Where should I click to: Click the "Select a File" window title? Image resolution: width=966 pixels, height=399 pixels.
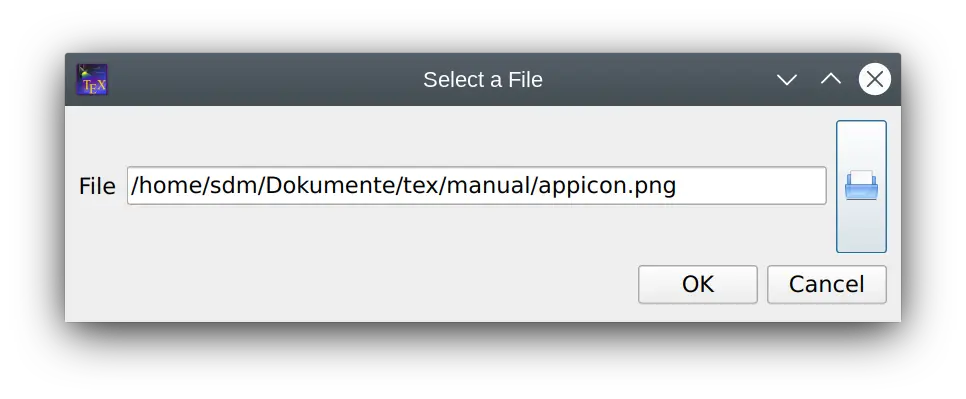(x=482, y=79)
